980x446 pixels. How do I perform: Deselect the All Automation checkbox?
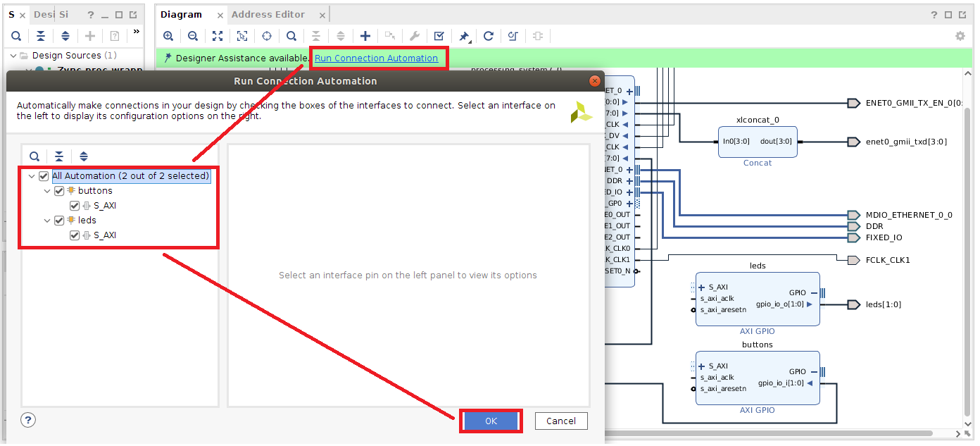tap(44, 175)
